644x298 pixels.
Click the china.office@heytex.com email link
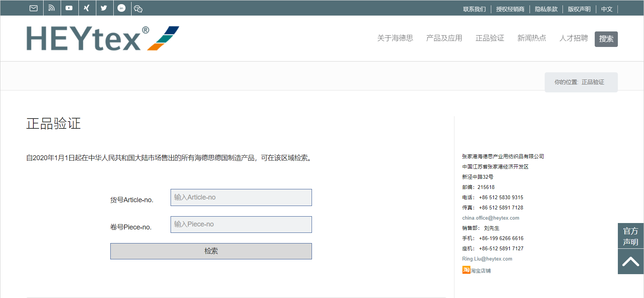tap(490, 218)
